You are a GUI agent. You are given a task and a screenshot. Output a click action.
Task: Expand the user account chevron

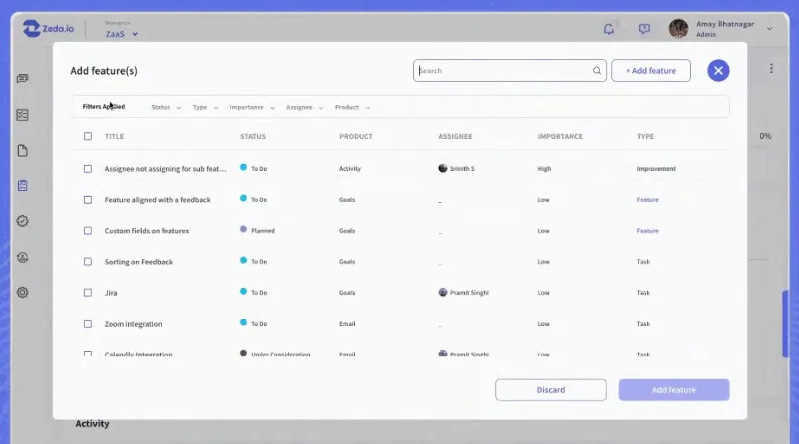point(769,29)
